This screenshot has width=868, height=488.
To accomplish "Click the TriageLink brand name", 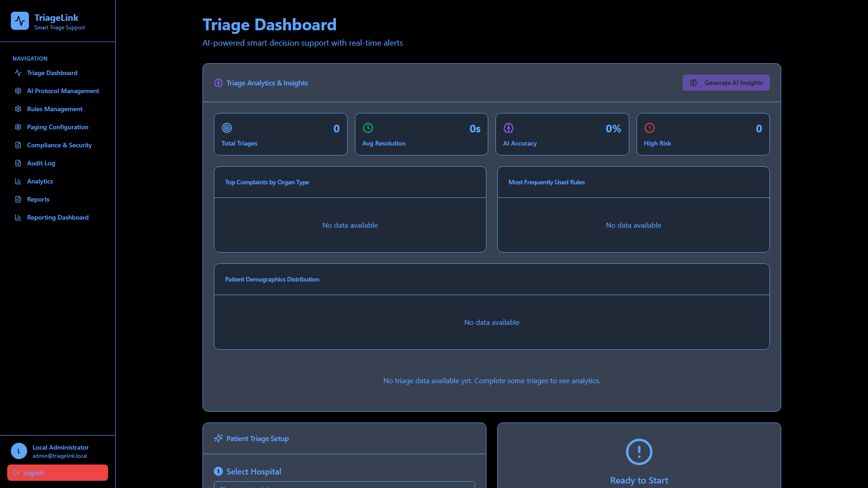I will tap(57, 18).
